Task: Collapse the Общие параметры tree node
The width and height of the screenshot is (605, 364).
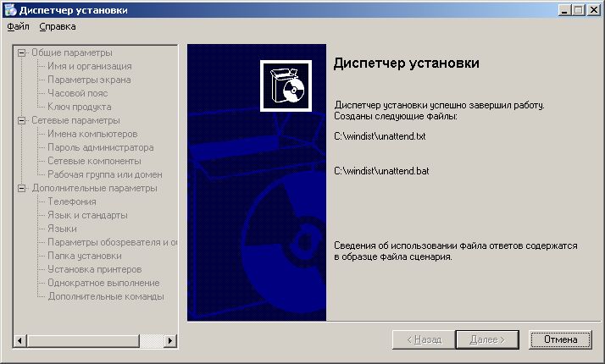Action: [22, 52]
